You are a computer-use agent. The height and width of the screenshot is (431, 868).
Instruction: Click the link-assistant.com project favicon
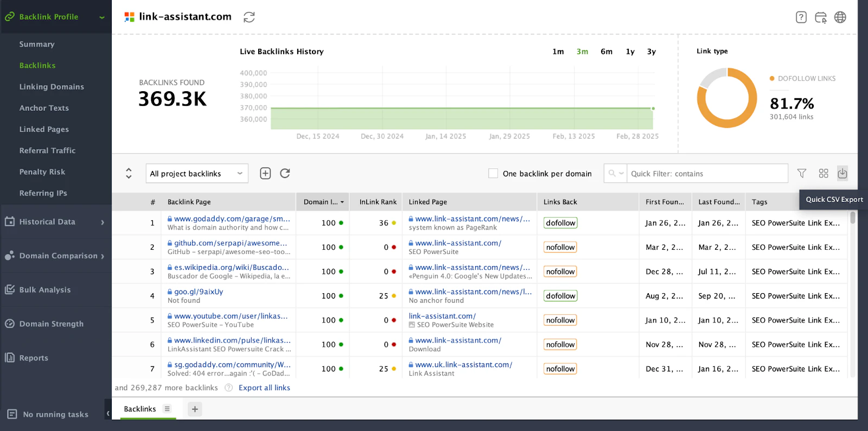(129, 17)
